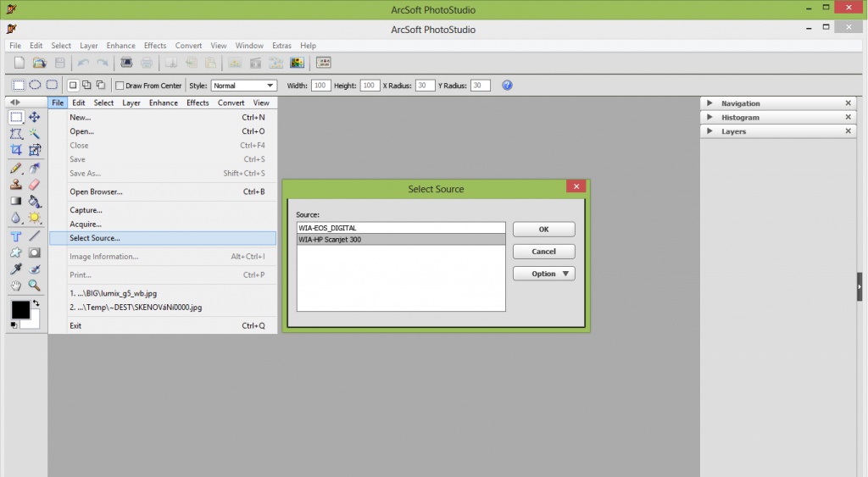Select the Crop tool
The image size is (868, 477).
[x=16, y=149]
